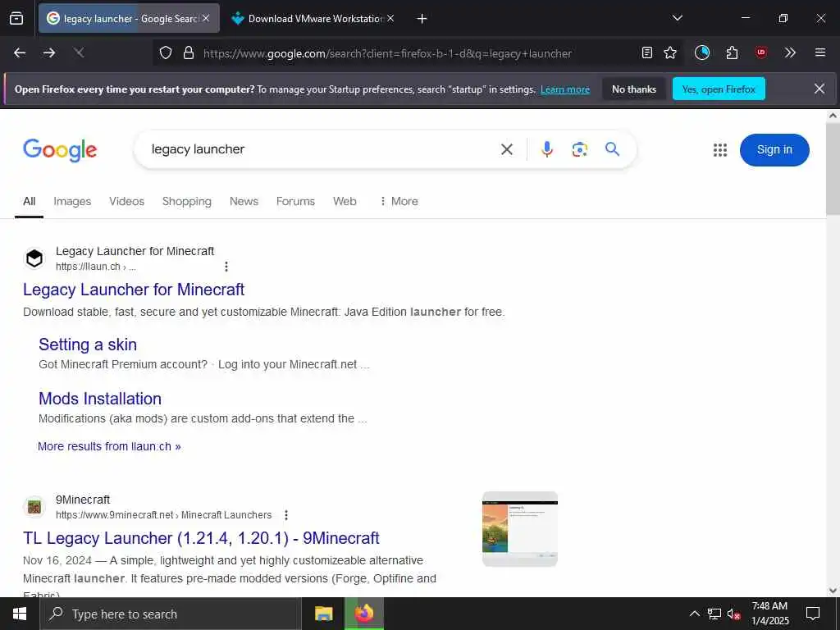
Task: Click the taskbar Type here to search box
Action: [x=171, y=614]
